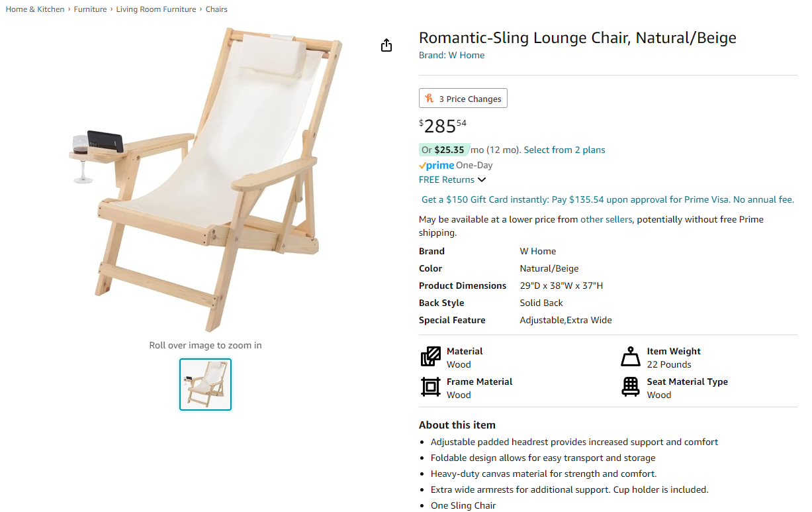Click the Item Weight scale icon
The image size is (812, 512).
631,356
